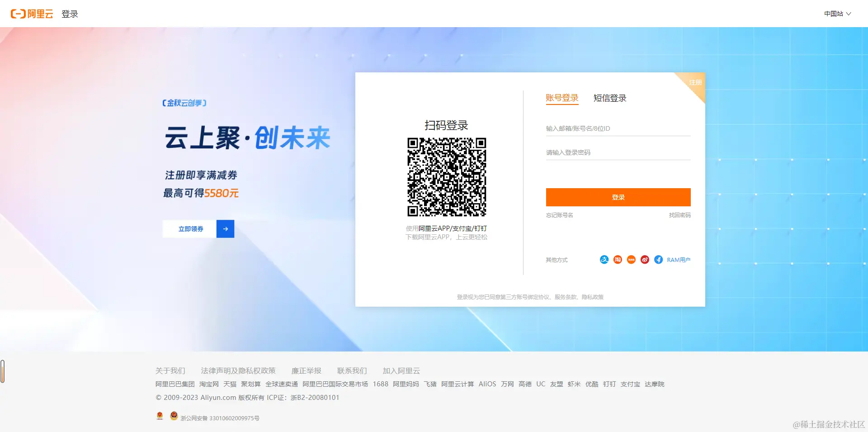
Task: Open 联系我们 footer link
Action: coord(352,371)
